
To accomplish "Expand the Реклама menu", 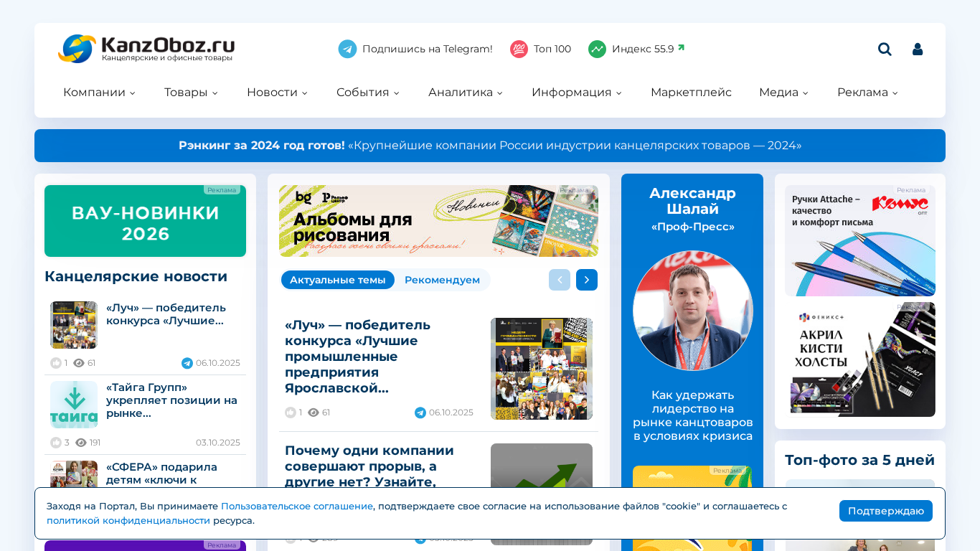I will pyautogui.click(x=868, y=92).
